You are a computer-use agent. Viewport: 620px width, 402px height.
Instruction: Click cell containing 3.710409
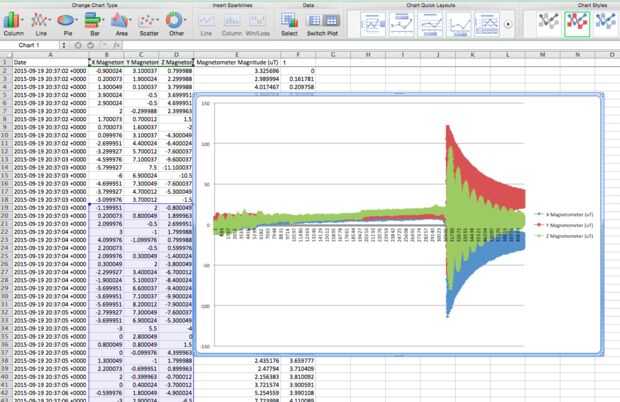[298, 368]
